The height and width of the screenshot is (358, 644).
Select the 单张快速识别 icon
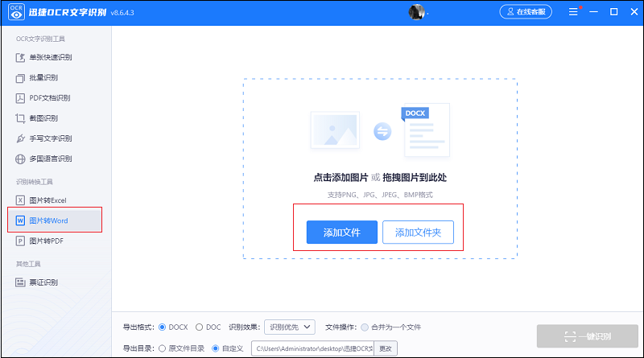pos(20,57)
